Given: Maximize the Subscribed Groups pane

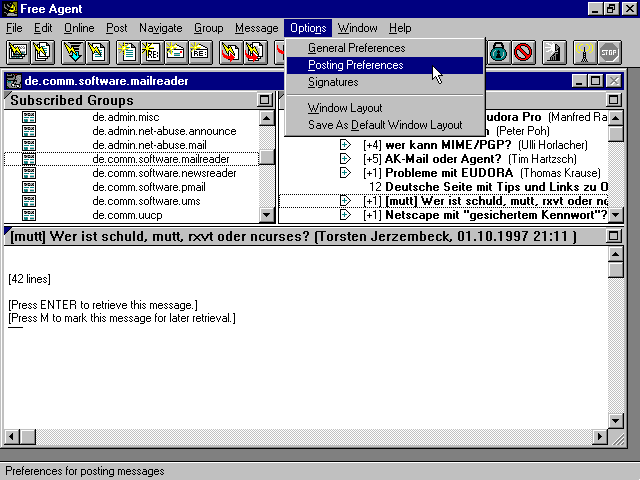Looking at the screenshot, I should tap(264, 100).
